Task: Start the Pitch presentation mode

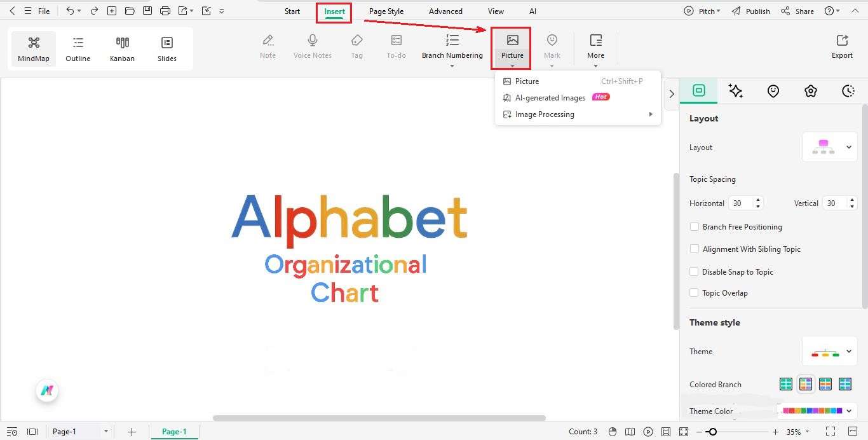Action: [x=702, y=11]
